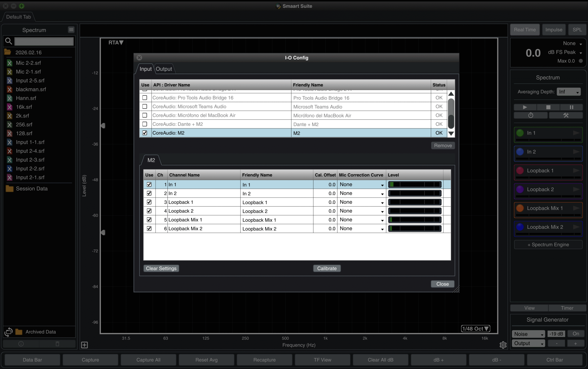Open graph settings gear icon
Screen dimensions: 588x369
pos(503,345)
